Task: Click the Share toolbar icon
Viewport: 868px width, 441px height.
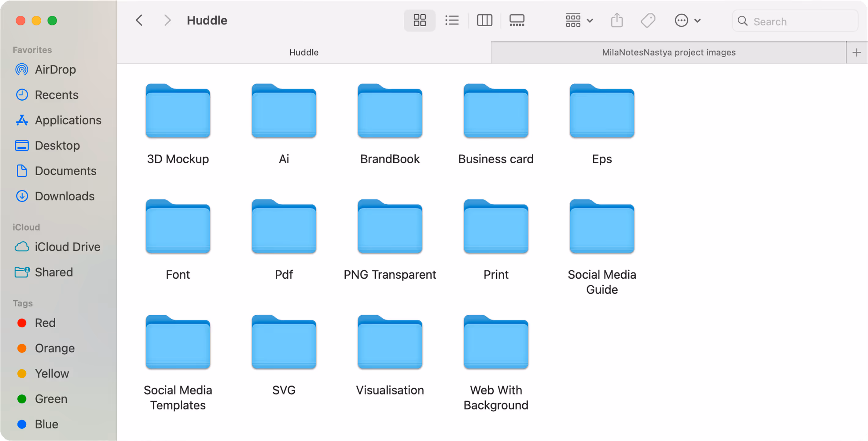Action: pyautogui.click(x=617, y=20)
